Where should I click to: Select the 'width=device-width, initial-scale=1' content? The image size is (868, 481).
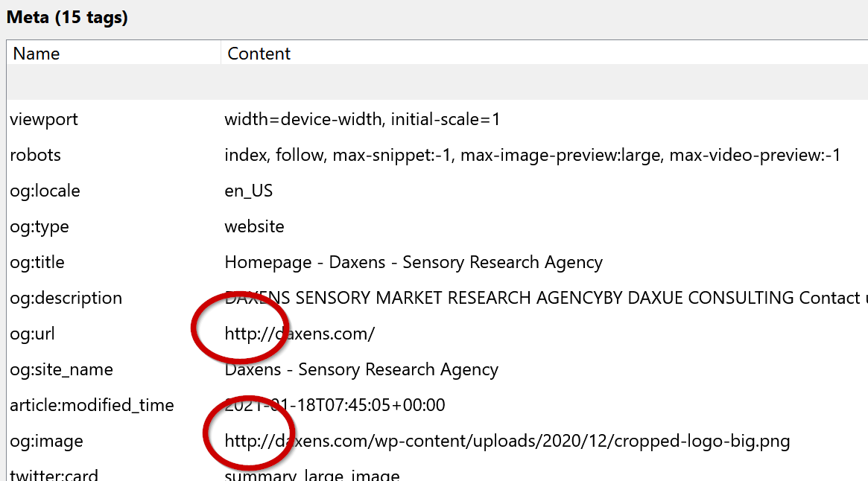[362, 119]
